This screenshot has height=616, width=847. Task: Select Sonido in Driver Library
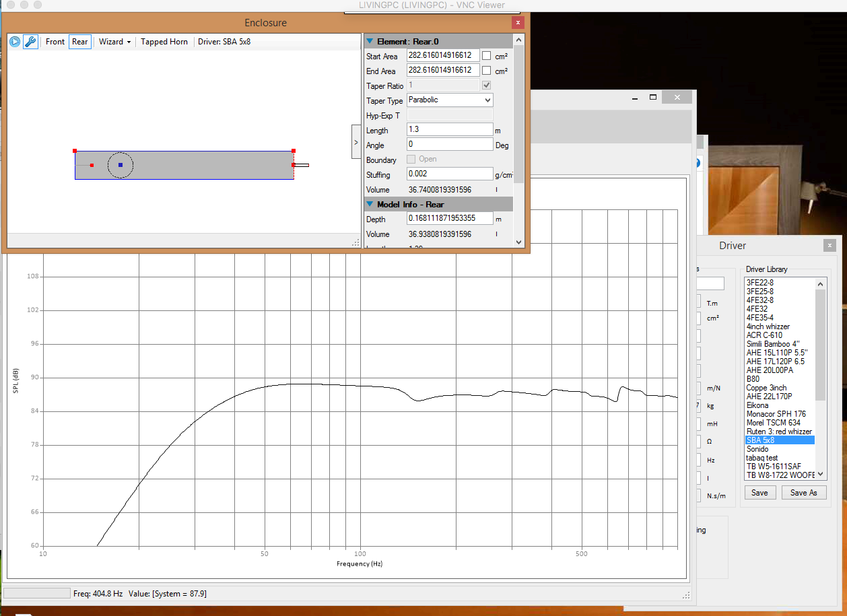(x=757, y=449)
